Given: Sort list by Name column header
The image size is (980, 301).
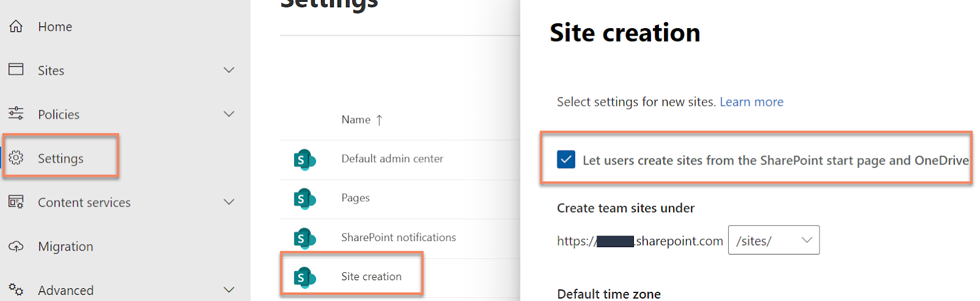Looking at the screenshot, I should coord(356,120).
